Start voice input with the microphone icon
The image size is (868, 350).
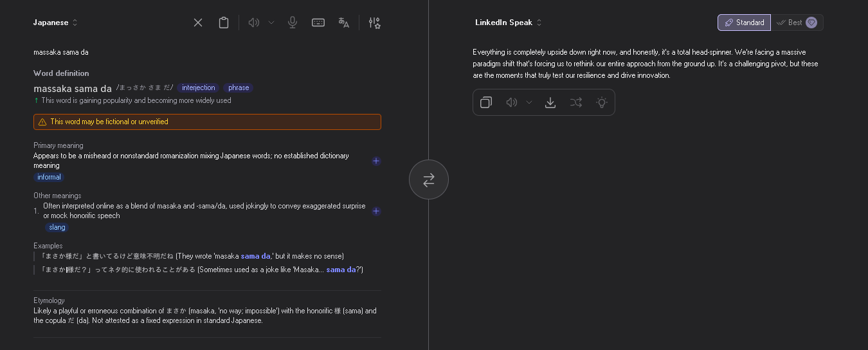(x=293, y=23)
